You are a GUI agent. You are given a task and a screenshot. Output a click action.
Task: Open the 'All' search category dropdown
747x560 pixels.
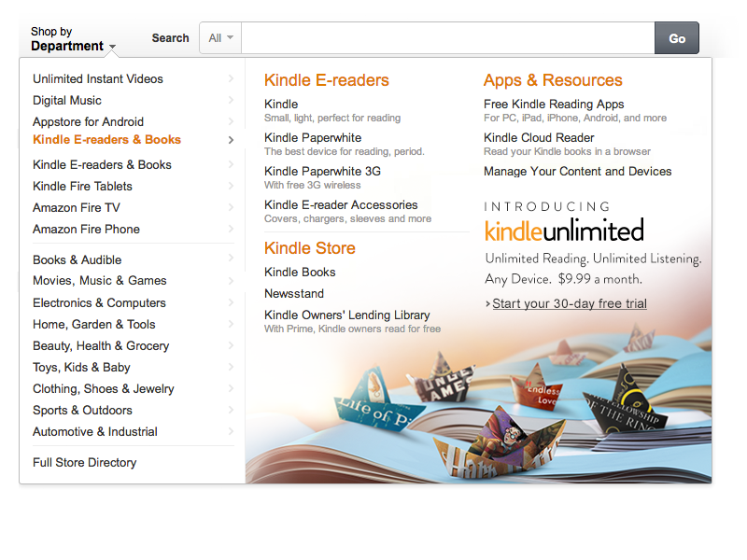coord(220,37)
